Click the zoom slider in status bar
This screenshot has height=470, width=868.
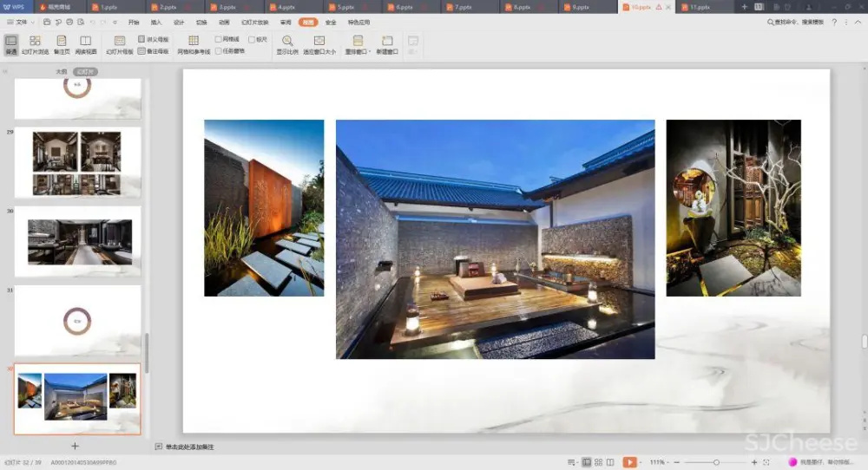click(x=715, y=462)
